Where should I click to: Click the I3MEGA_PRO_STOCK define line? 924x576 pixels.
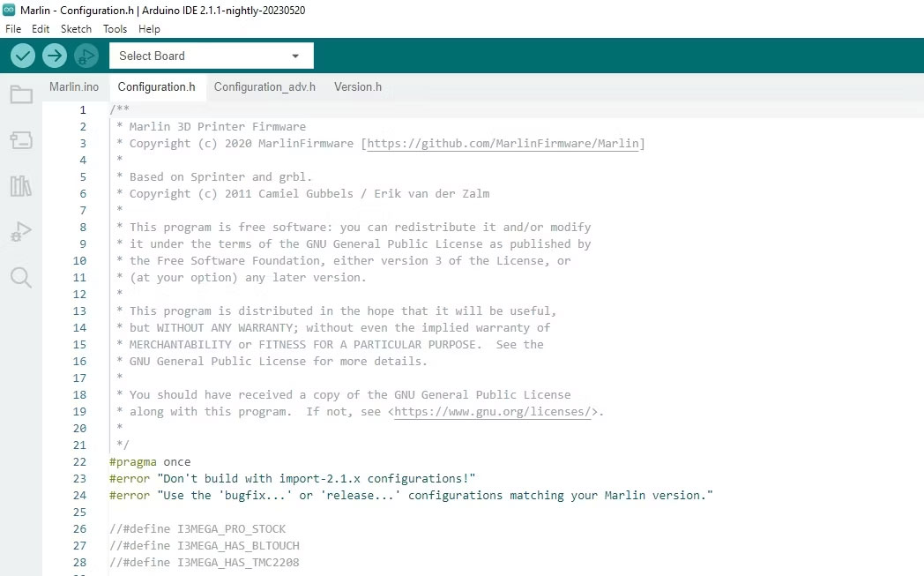click(197, 529)
